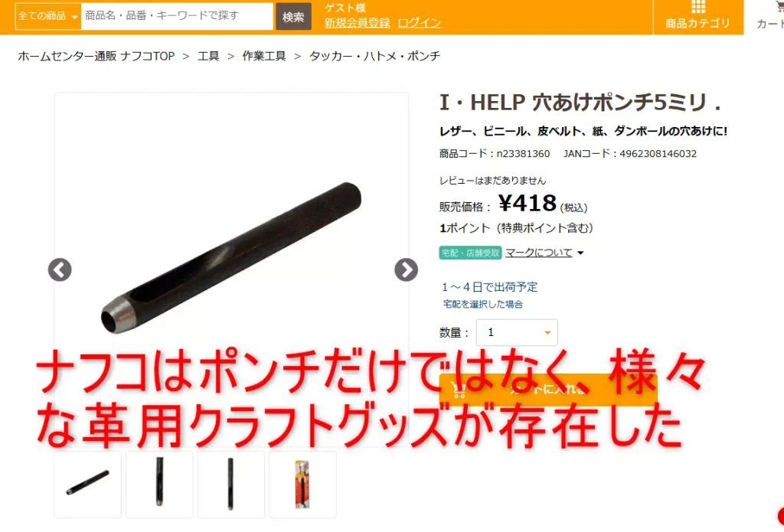Click the previous image arrow icon
The height and width of the screenshot is (532, 784).
click(60, 270)
